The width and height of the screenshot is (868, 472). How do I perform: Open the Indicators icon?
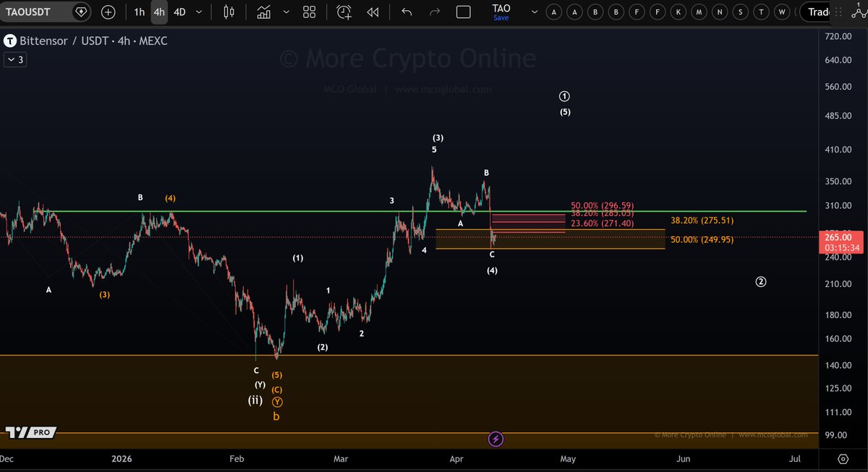tap(264, 12)
